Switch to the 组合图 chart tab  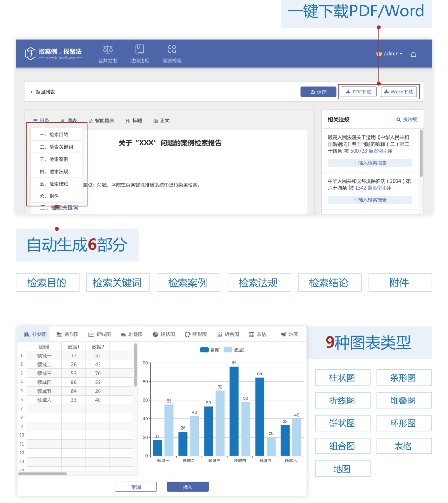point(228,334)
